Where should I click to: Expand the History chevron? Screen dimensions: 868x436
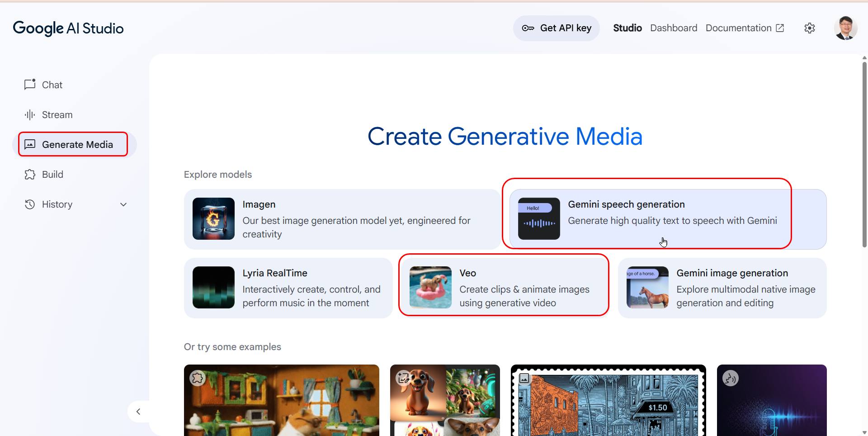pos(123,204)
